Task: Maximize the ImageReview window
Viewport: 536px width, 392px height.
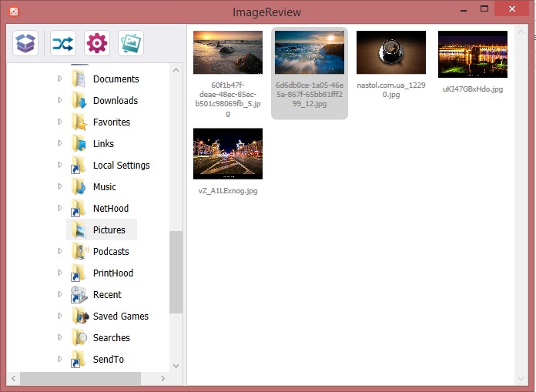Action: point(484,8)
